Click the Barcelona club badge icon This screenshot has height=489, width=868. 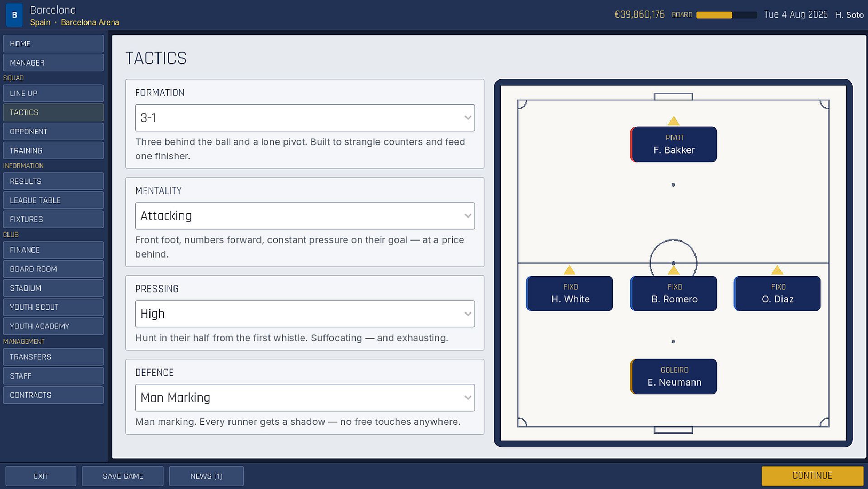tap(14, 15)
